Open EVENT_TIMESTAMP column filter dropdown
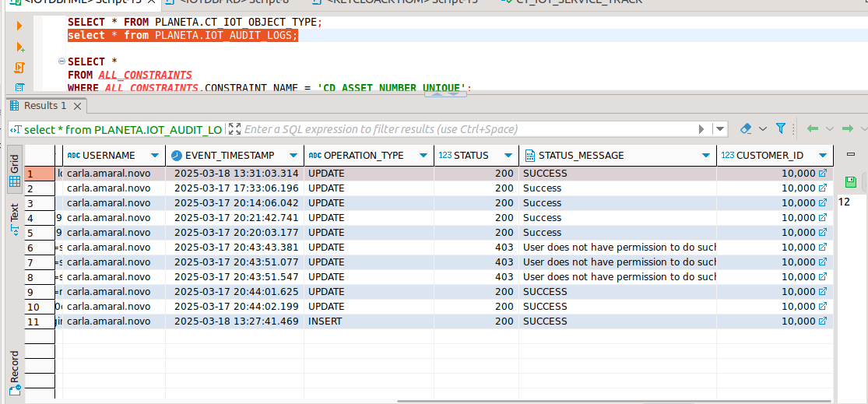 tap(293, 156)
